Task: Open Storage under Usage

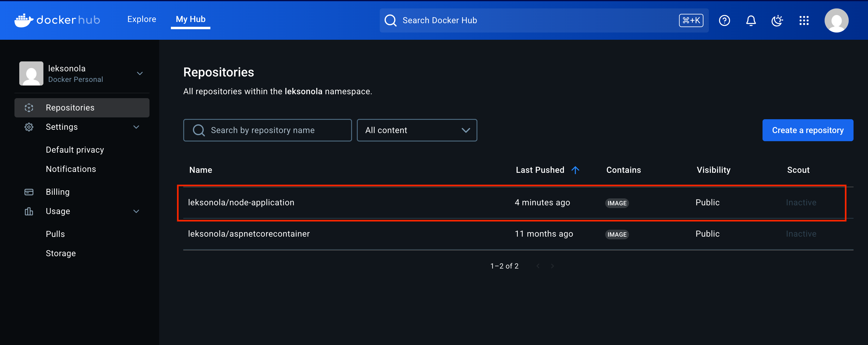Action: tap(61, 253)
